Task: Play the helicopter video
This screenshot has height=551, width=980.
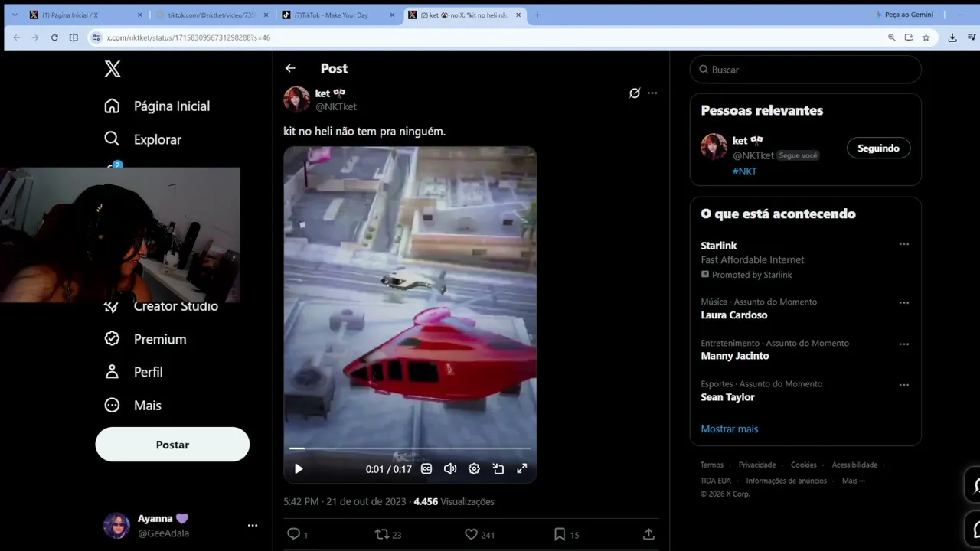Action: tap(299, 469)
